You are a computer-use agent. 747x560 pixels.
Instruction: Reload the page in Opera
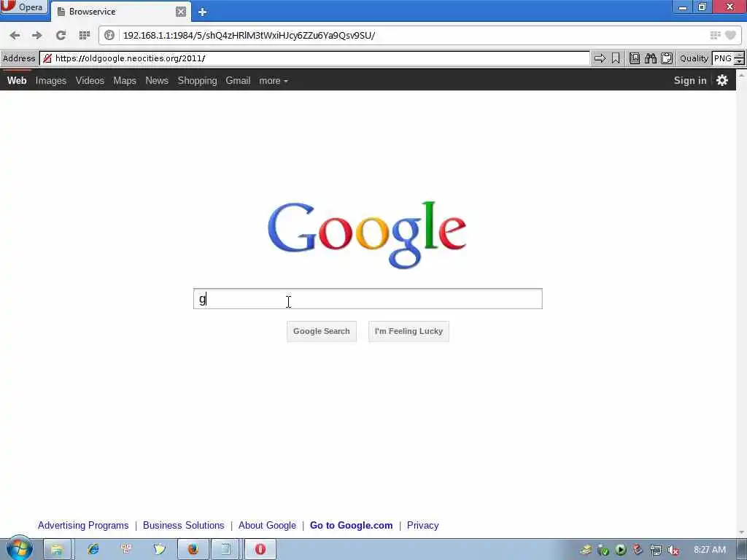coord(61,35)
